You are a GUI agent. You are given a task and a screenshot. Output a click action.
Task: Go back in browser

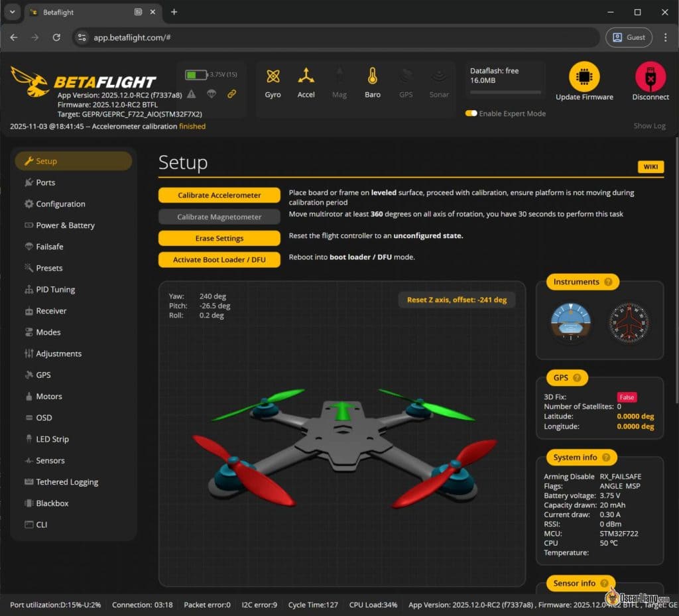[x=14, y=38]
